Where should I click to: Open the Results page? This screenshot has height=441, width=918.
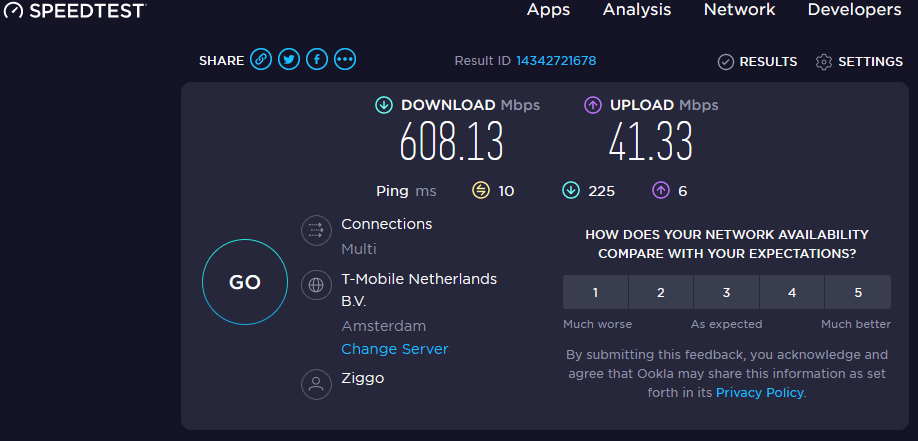[757, 62]
